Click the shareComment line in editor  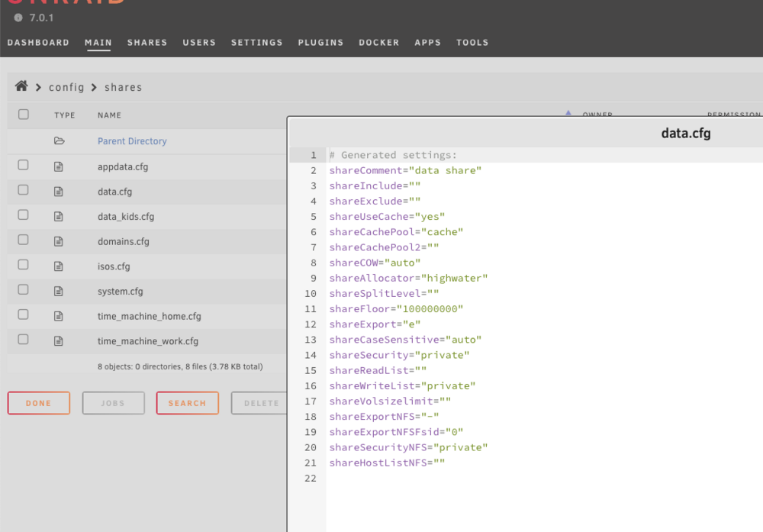click(405, 170)
